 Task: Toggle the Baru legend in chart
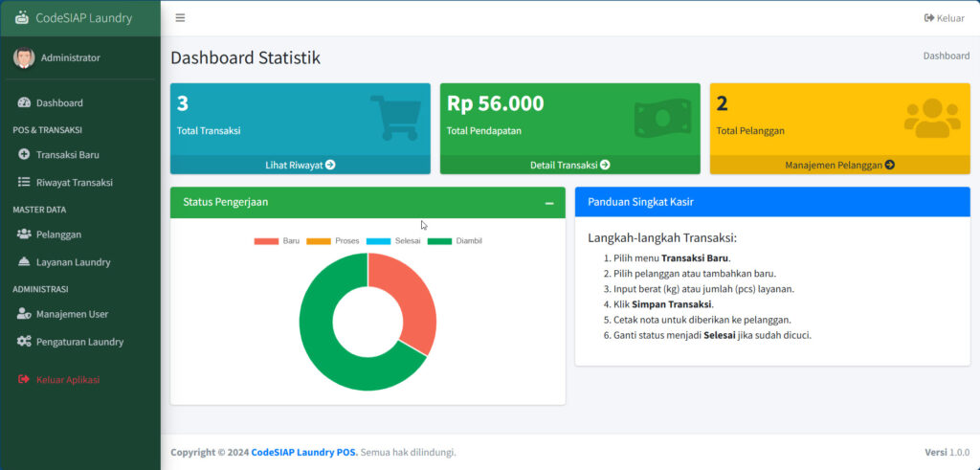277,241
